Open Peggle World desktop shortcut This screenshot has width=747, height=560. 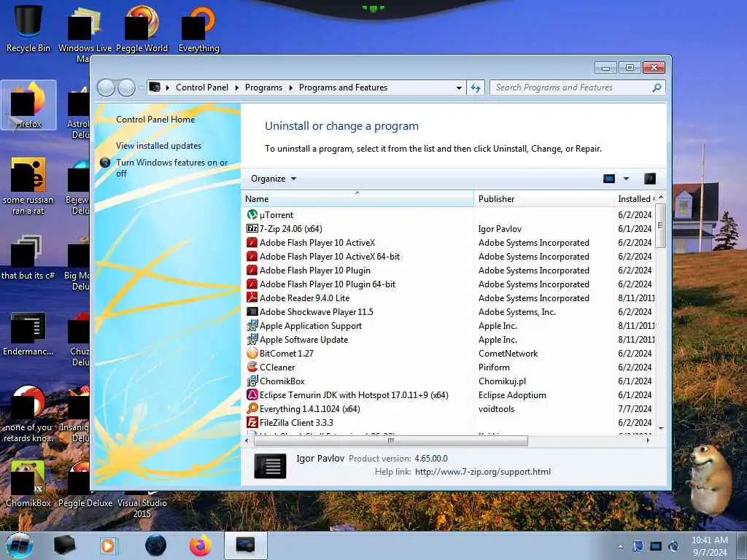(142, 28)
